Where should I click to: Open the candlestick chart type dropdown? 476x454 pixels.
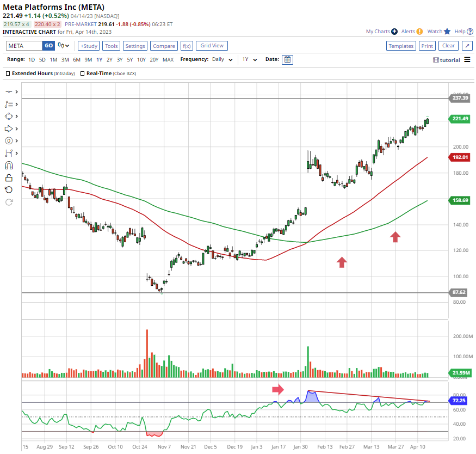pyautogui.click(x=64, y=46)
